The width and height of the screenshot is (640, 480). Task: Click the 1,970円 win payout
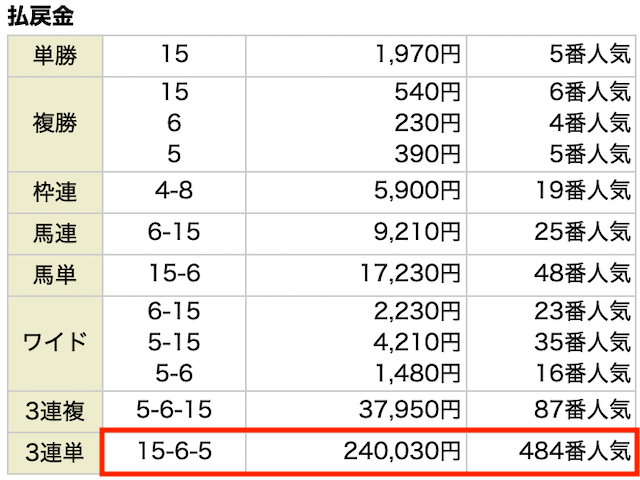[418, 54]
